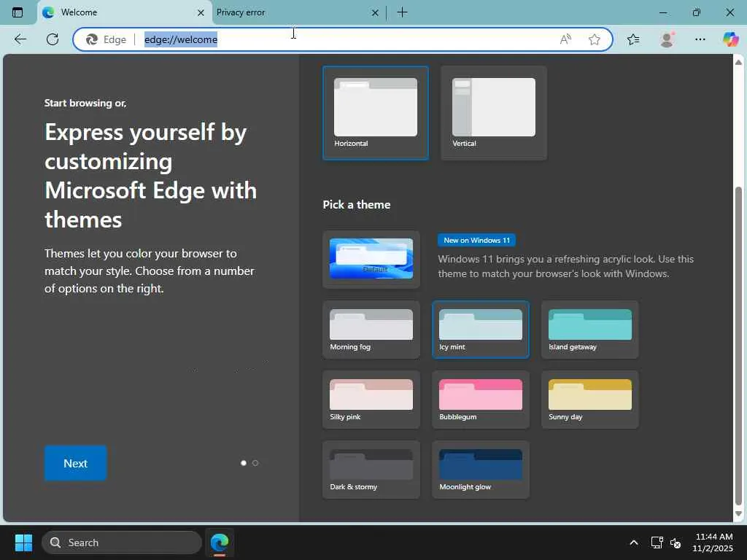Open the tab actions menu icon
This screenshot has height=560, width=747.
coord(18,12)
